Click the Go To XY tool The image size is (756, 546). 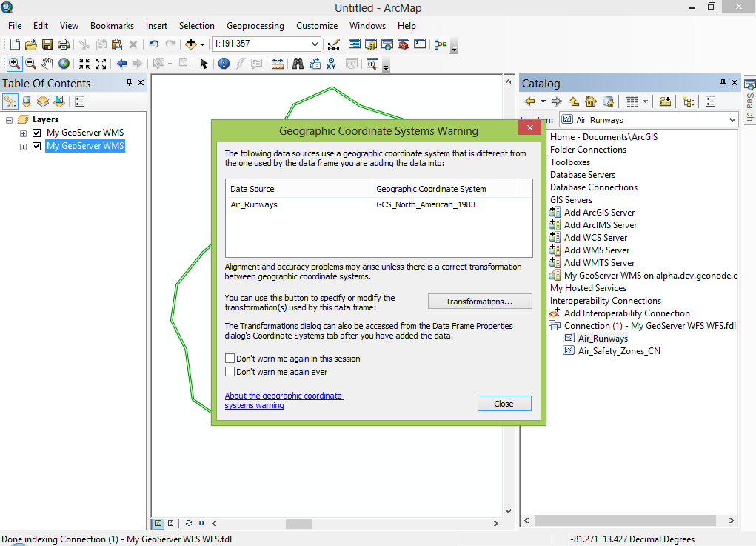tap(331, 63)
